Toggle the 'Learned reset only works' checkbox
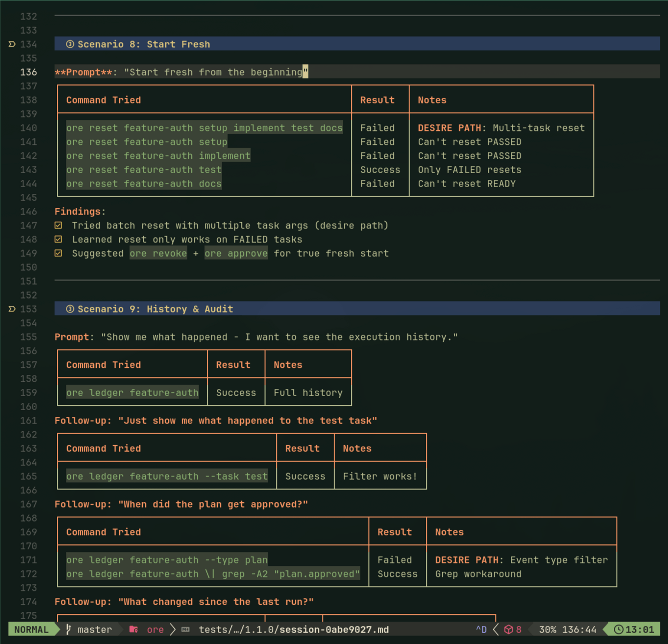This screenshot has height=644, width=668. tap(58, 239)
